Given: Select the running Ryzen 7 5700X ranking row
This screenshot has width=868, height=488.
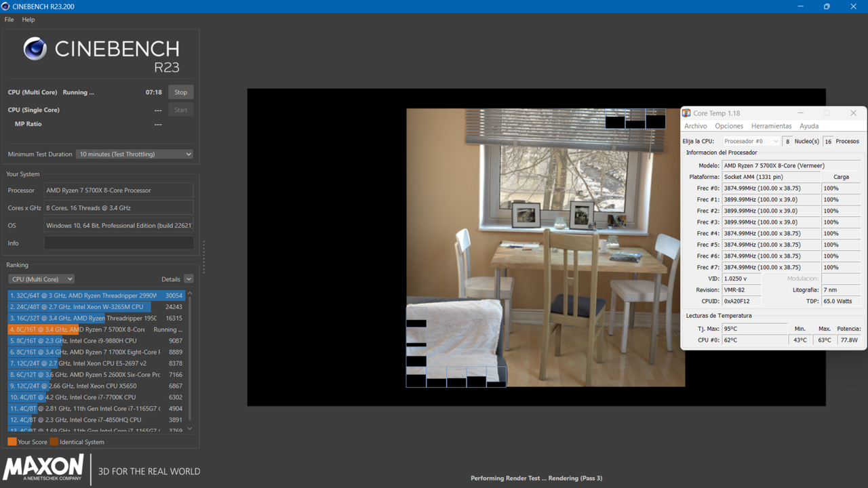Looking at the screenshot, I should 96,329.
